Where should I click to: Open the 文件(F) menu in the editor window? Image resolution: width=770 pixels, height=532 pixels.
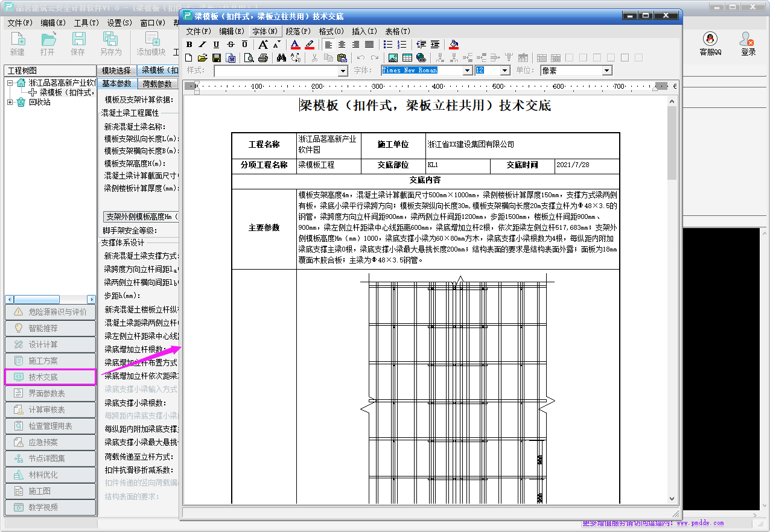199,31
